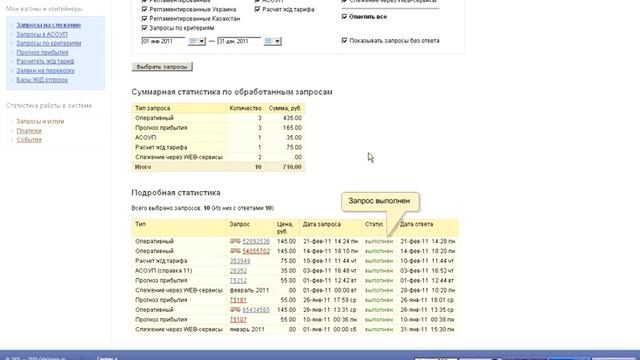The image size is (640, 360).
Task: Click the wagon icon beside request 65434565
Action: coord(235,309)
